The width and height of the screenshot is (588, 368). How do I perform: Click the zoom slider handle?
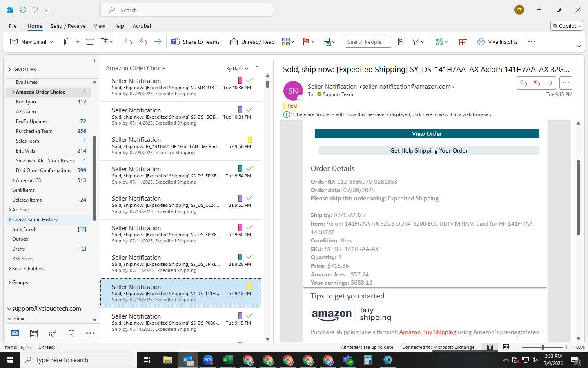tap(543, 347)
